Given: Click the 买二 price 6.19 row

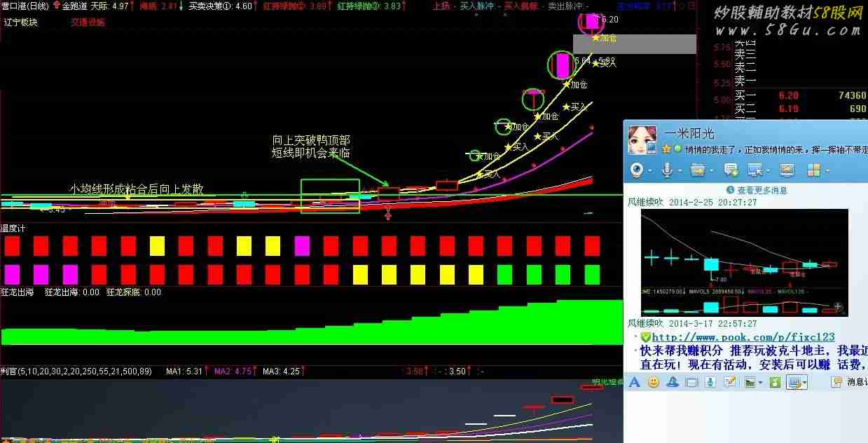Looking at the screenshot, I should pos(800,109).
